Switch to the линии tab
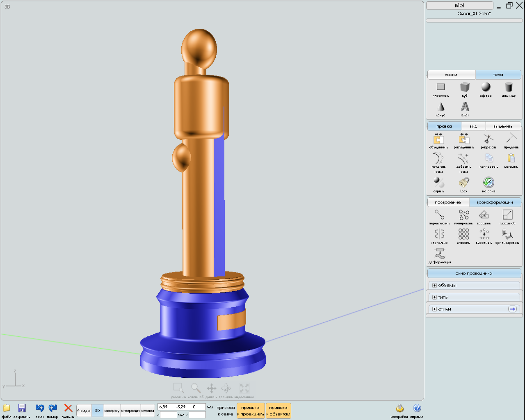525x420 pixels. [451, 75]
